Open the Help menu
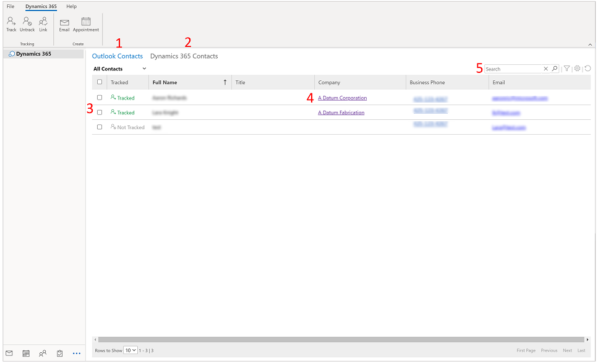The height and width of the screenshot is (364, 598). [72, 6]
